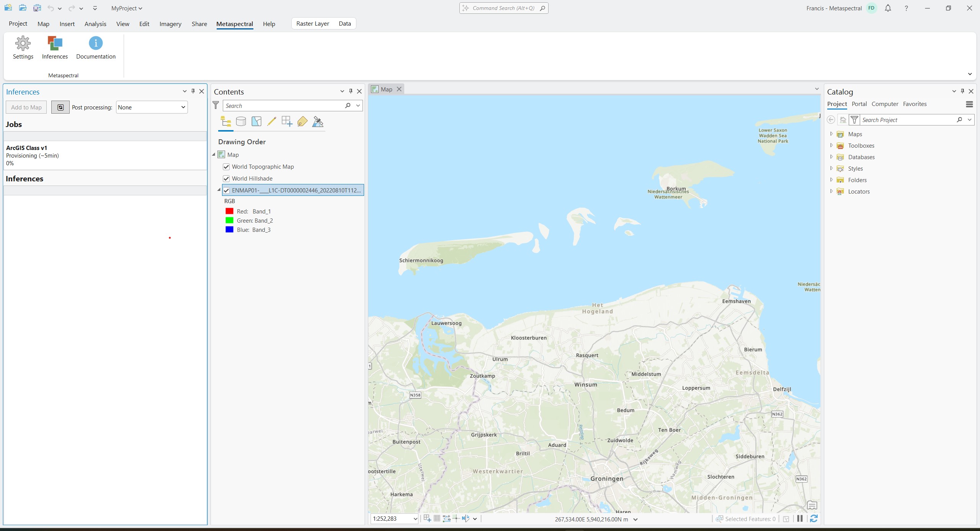Viewport: 980px width, 531px height.
Task: Uncheck World Topographic Map layer
Action: pyautogui.click(x=226, y=167)
